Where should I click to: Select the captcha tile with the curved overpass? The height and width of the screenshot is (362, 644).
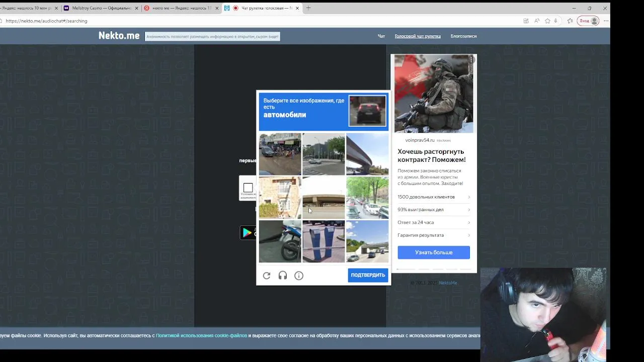[367, 154]
